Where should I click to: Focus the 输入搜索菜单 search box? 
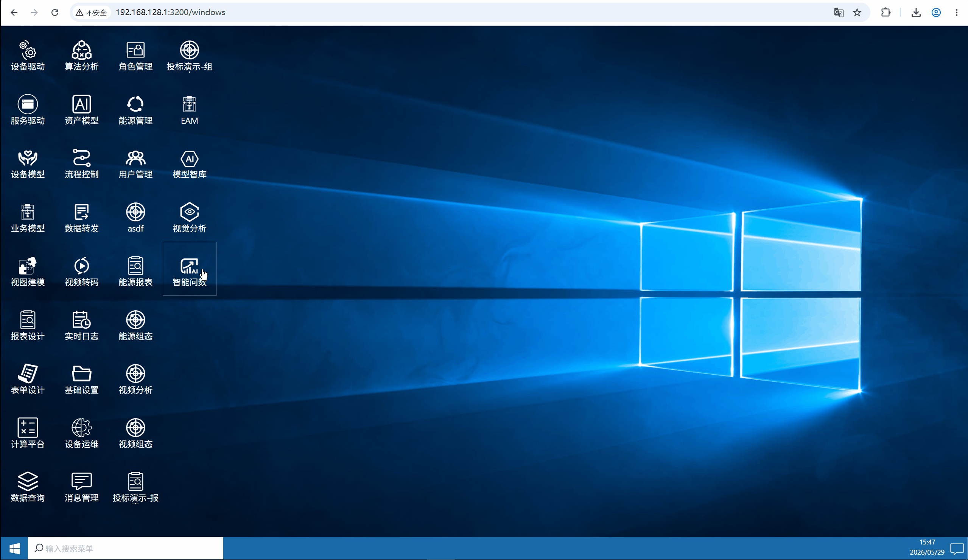point(126,548)
